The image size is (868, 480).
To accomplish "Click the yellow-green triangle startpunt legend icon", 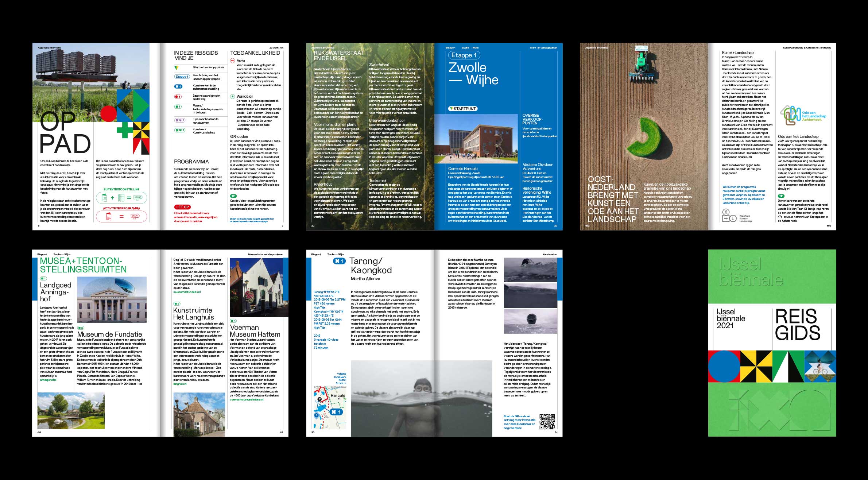I will pyautogui.click(x=177, y=68).
